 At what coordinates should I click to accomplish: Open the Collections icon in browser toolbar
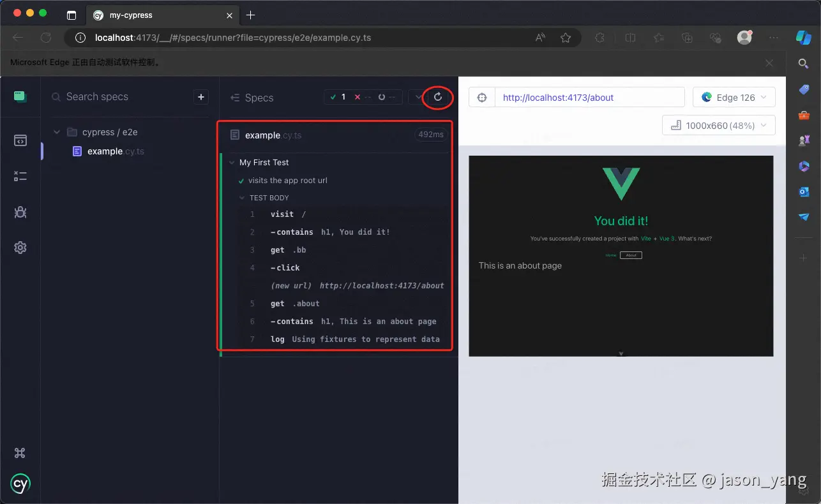pos(687,38)
